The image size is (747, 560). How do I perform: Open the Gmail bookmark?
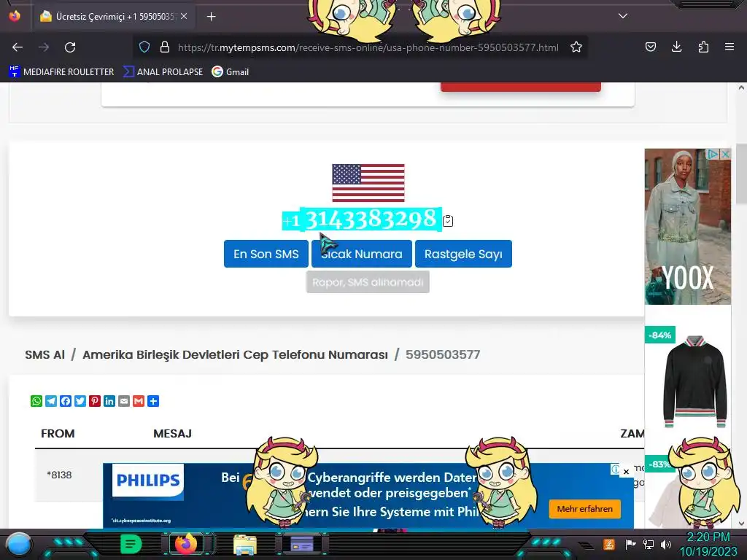pyautogui.click(x=231, y=72)
